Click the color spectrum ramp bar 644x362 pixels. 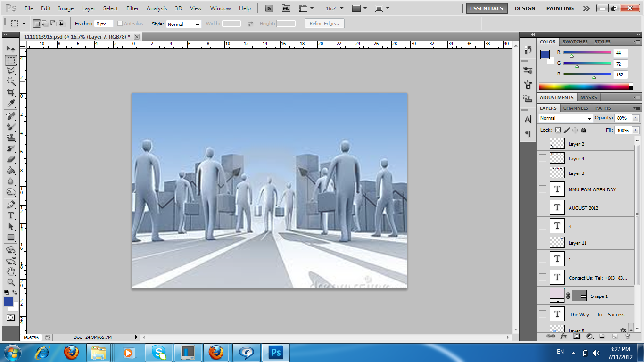584,87
